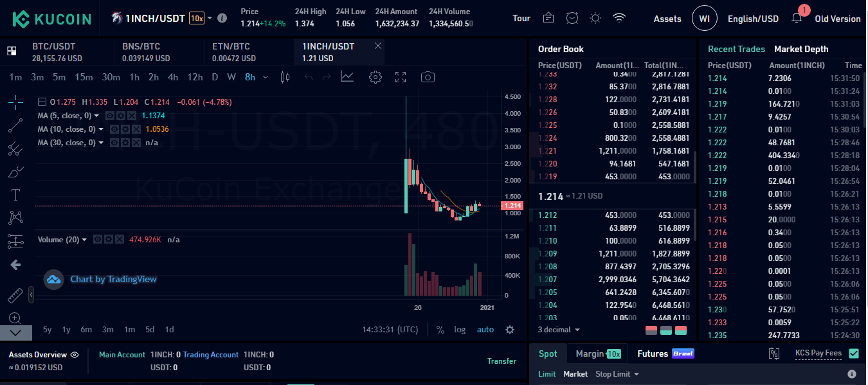Screen dimensions: 868x385
Task: Select the crosshair cursor tool
Action: (x=16, y=102)
